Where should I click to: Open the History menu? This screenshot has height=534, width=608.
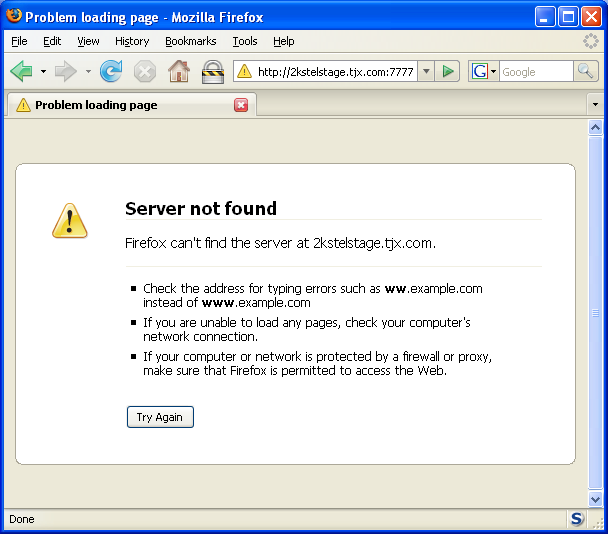(132, 41)
